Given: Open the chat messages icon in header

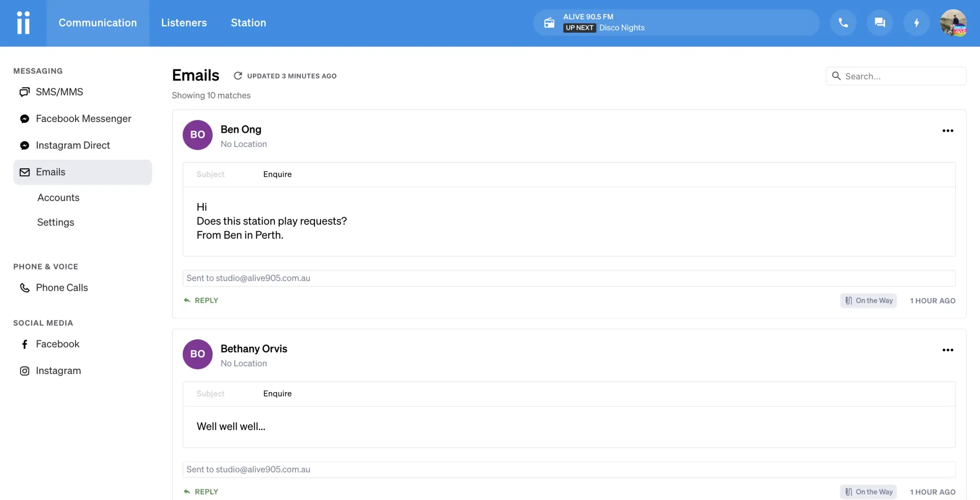Looking at the screenshot, I should click(879, 23).
